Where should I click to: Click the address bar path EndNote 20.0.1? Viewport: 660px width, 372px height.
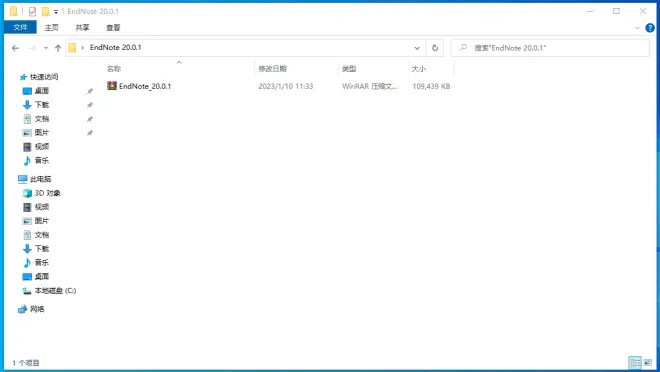tap(115, 48)
